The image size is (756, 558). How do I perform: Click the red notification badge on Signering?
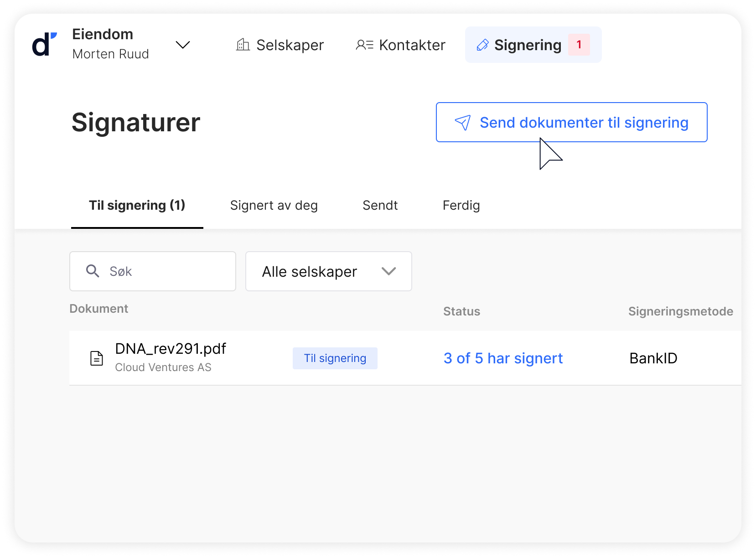pos(579,45)
